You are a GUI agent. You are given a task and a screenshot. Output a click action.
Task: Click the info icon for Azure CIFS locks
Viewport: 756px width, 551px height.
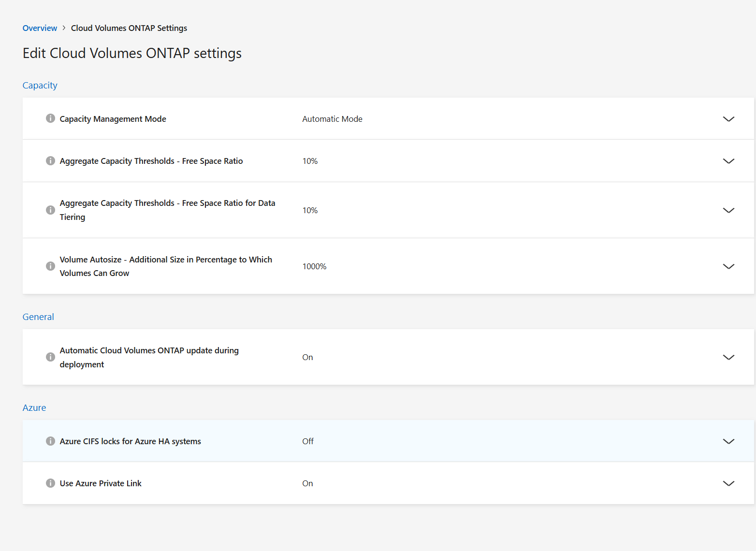[x=50, y=441]
